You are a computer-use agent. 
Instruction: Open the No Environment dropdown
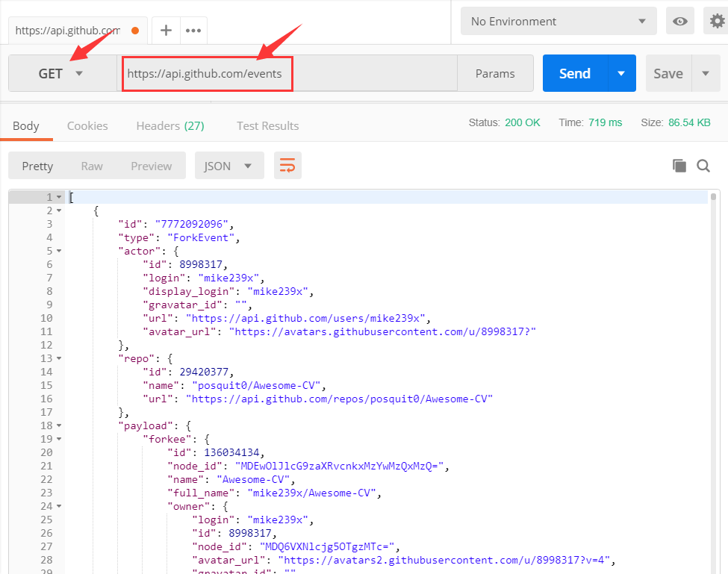pyautogui.click(x=558, y=22)
